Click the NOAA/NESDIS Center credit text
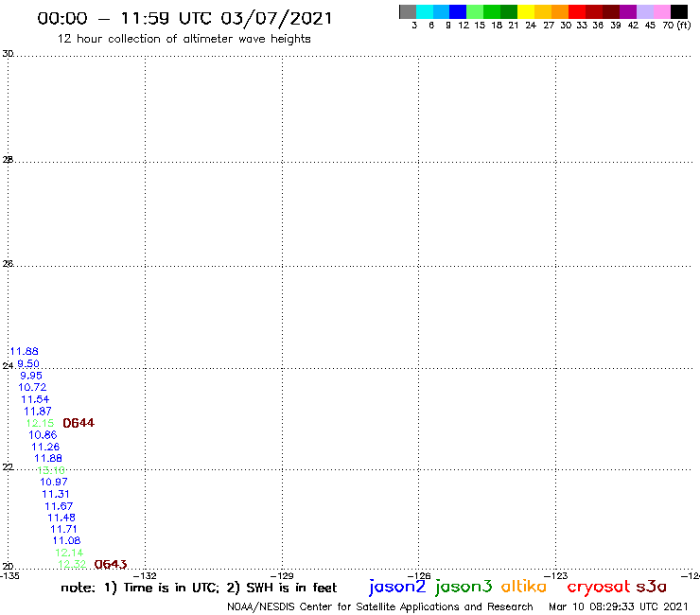700x615 pixels. click(x=380, y=607)
